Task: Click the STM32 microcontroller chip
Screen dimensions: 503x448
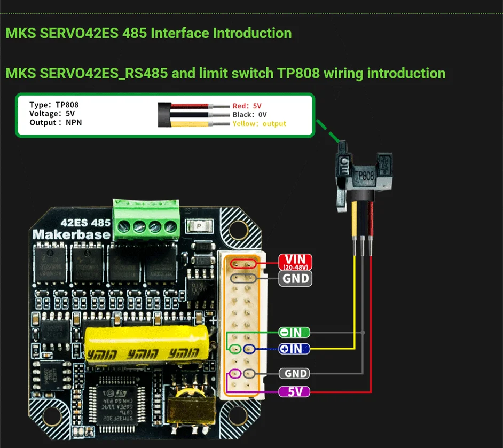Action: 117,405
